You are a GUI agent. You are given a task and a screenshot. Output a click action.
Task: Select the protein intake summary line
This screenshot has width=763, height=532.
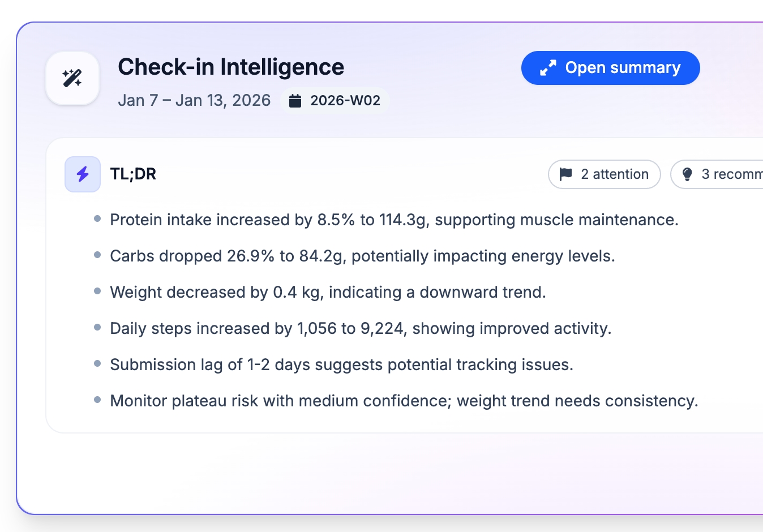click(394, 220)
